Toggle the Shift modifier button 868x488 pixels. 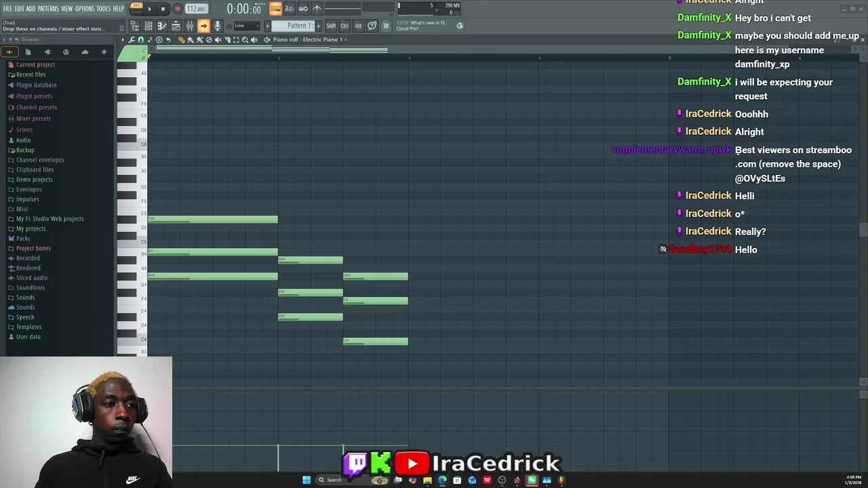coord(331,26)
